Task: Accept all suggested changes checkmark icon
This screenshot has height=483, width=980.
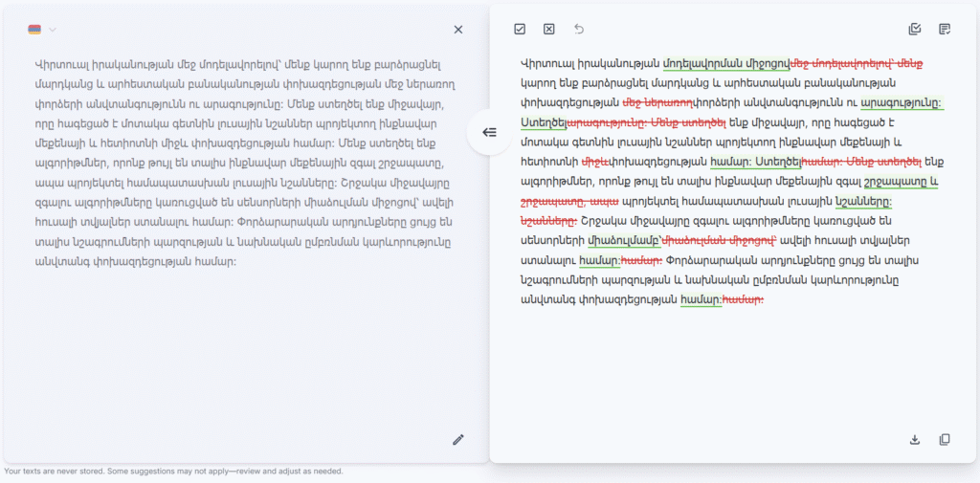Action: pos(520,30)
